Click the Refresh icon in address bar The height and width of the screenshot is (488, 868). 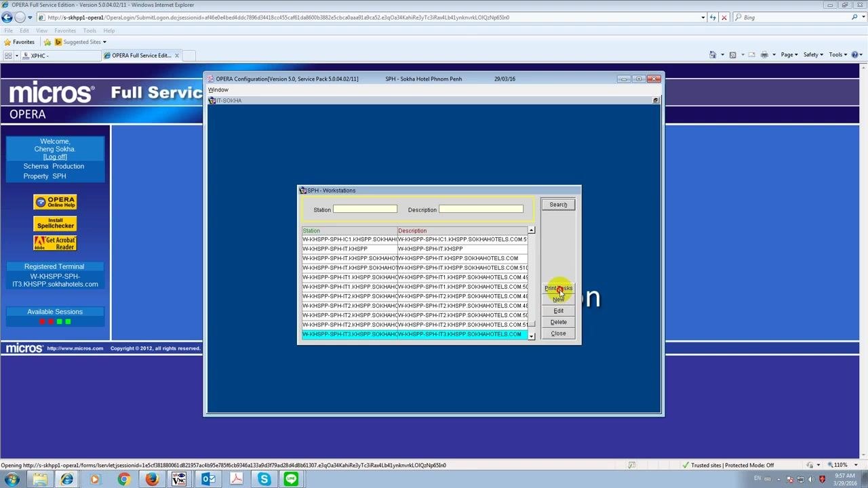[x=713, y=18]
